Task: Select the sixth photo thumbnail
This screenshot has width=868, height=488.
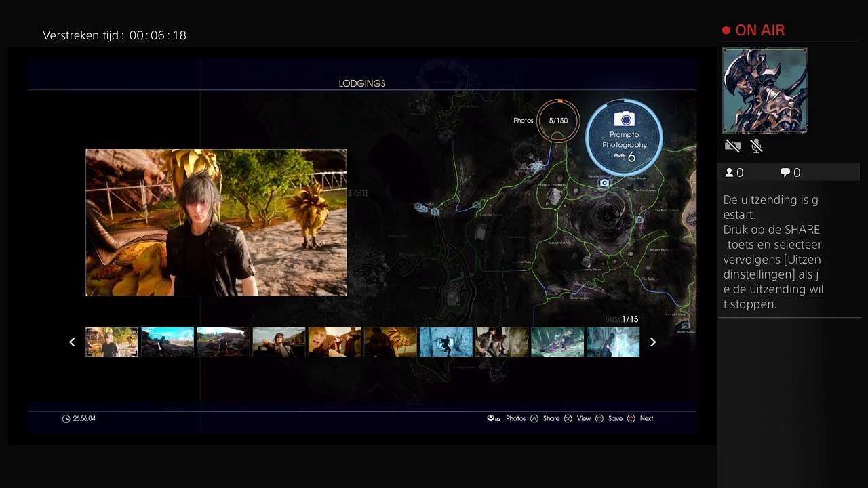Action: (390, 342)
